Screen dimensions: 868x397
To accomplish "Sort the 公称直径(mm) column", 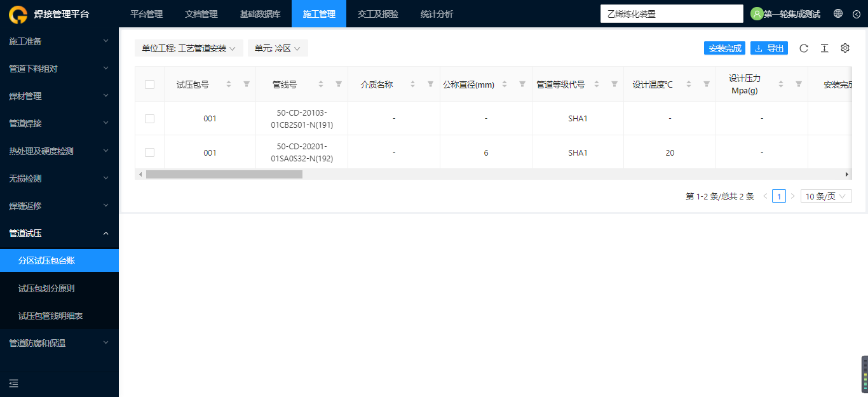I will pyautogui.click(x=505, y=84).
